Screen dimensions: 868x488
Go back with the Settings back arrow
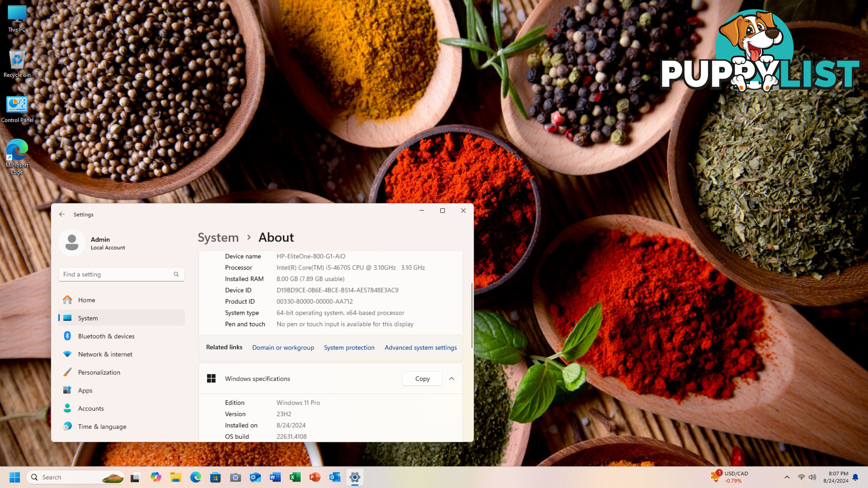pyautogui.click(x=62, y=214)
